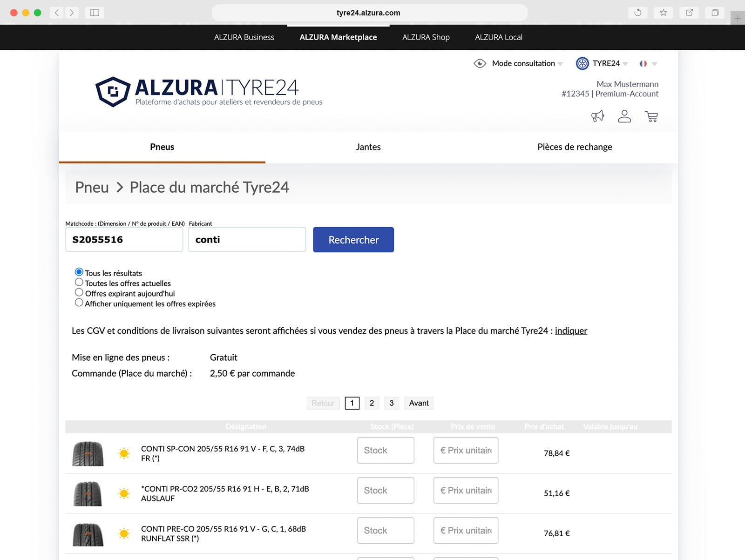The width and height of the screenshot is (745, 560).
Task: Focus Stock field for CONTI SP-CON
Action: (386, 450)
